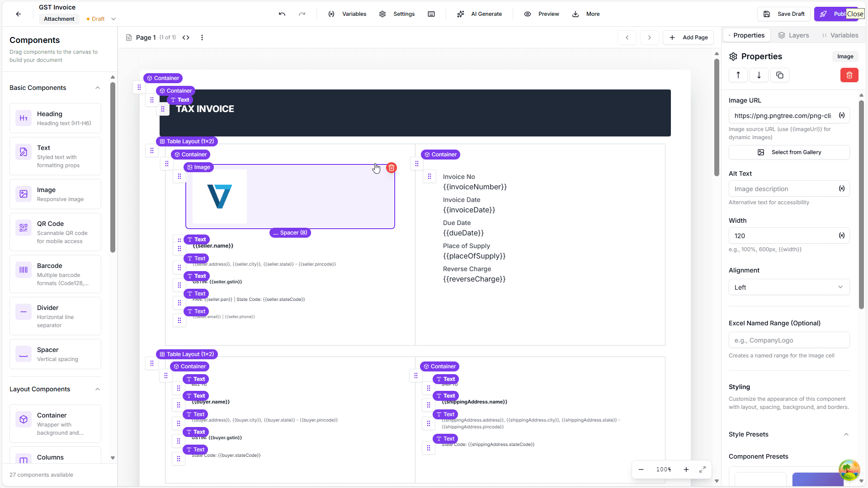Image resolution: width=868 pixels, height=488 pixels.
Task: Open the Alignment dropdown
Action: click(788, 287)
